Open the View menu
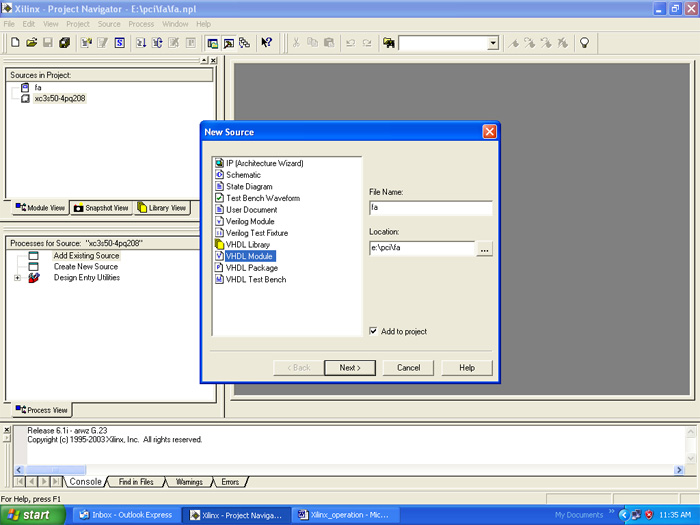This screenshot has height=525, width=700. point(50,24)
